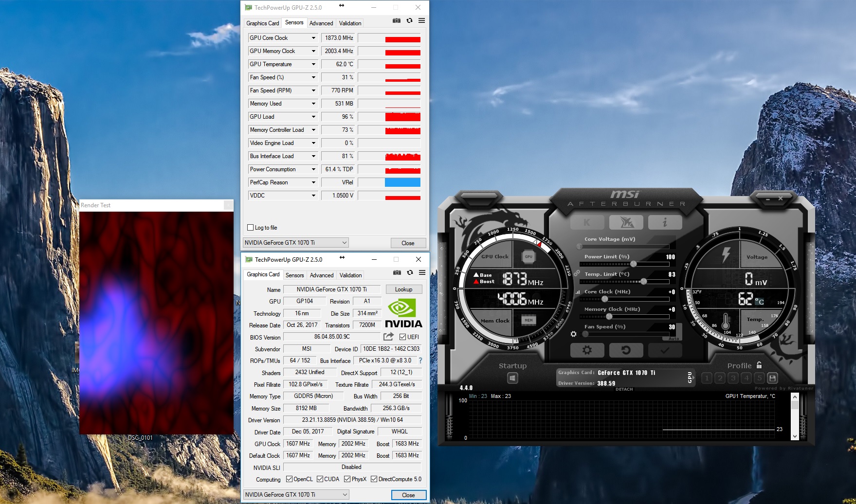Launch Kombustor with Afterburner's K button
The width and height of the screenshot is (856, 504).
(x=587, y=223)
